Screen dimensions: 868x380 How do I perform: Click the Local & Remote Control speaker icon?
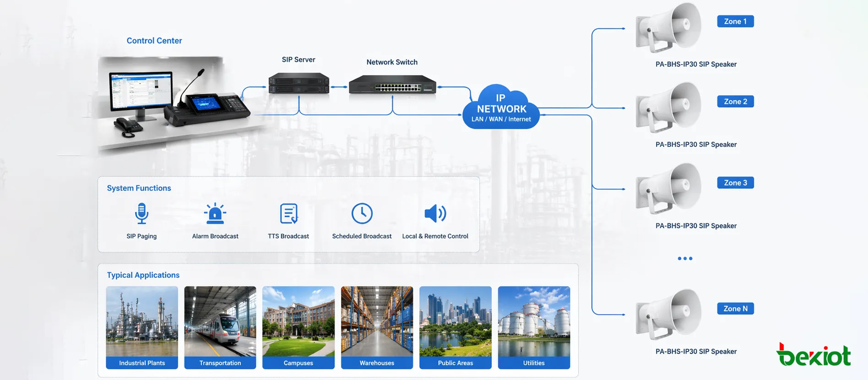tap(435, 213)
